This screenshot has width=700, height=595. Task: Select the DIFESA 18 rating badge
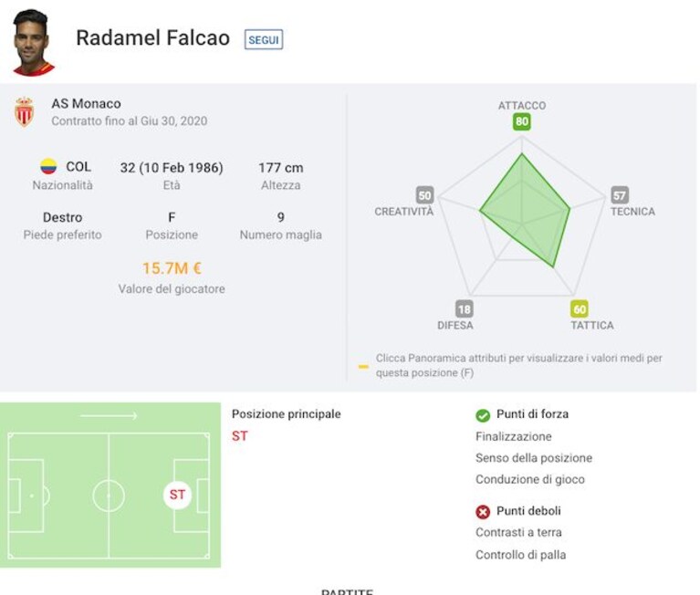click(464, 308)
